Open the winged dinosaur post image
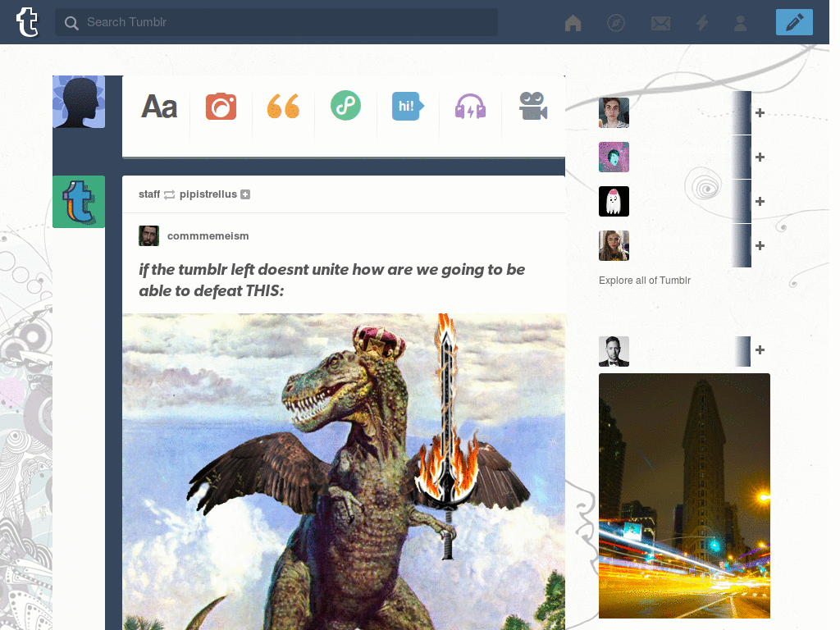Image resolution: width=840 pixels, height=630 pixels. point(344,472)
